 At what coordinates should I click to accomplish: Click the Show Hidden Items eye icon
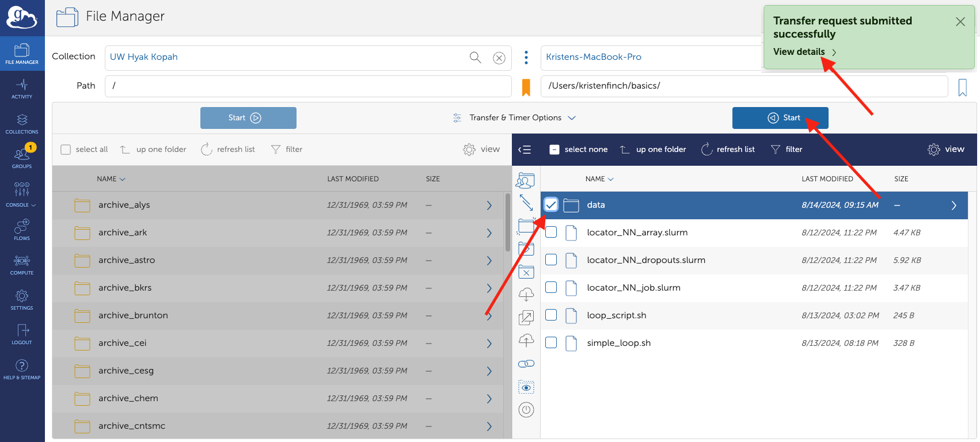pos(526,387)
